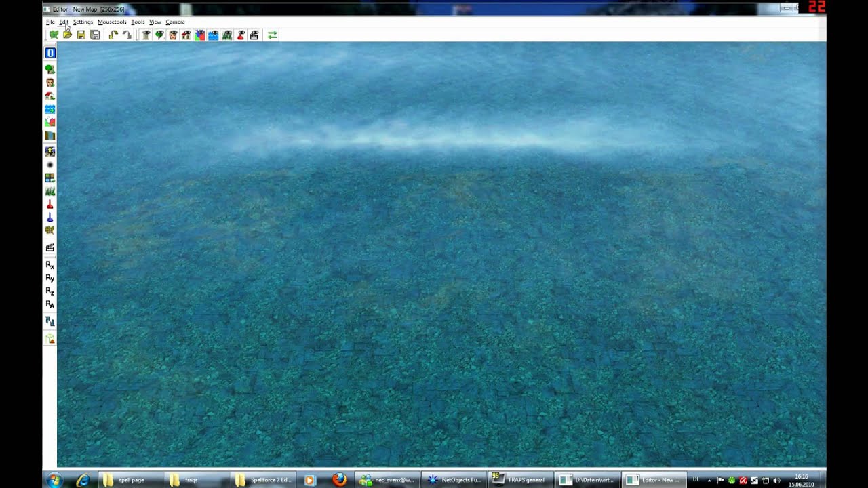Open the Camera menu
This screenshot has height=488, width=868.
[175, 22]
